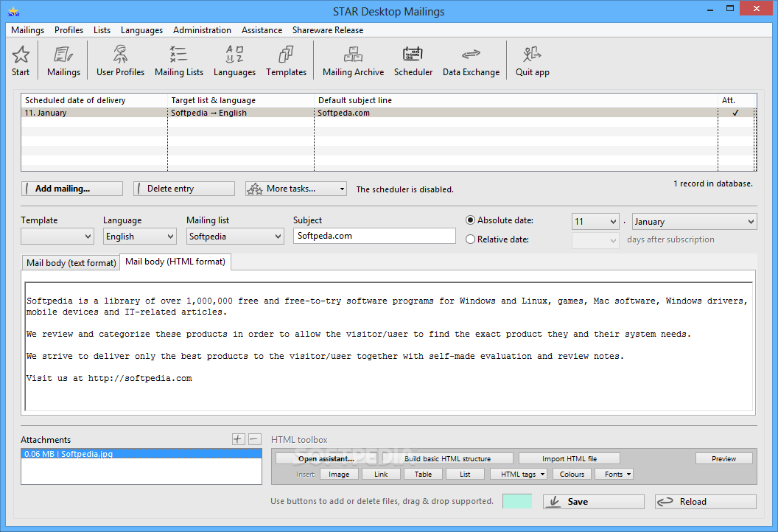Open the Shareware Release menu
778x532 pixels.
pos(328,30)
